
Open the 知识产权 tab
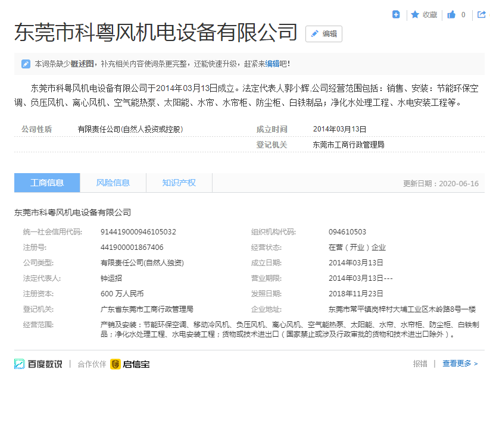[179, 183]
